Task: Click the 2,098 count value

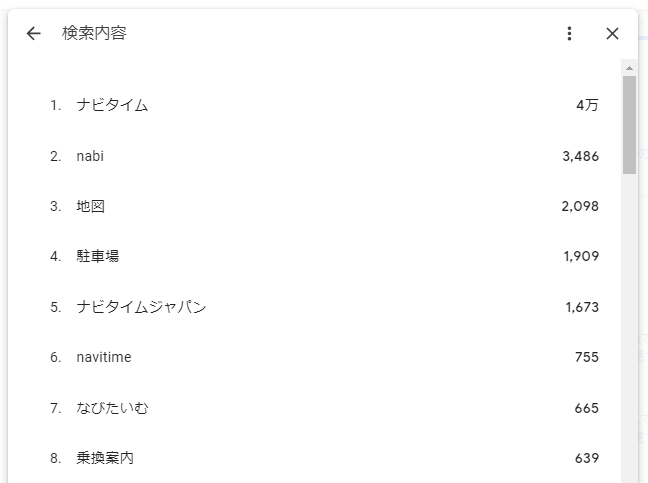Action: 580,206
